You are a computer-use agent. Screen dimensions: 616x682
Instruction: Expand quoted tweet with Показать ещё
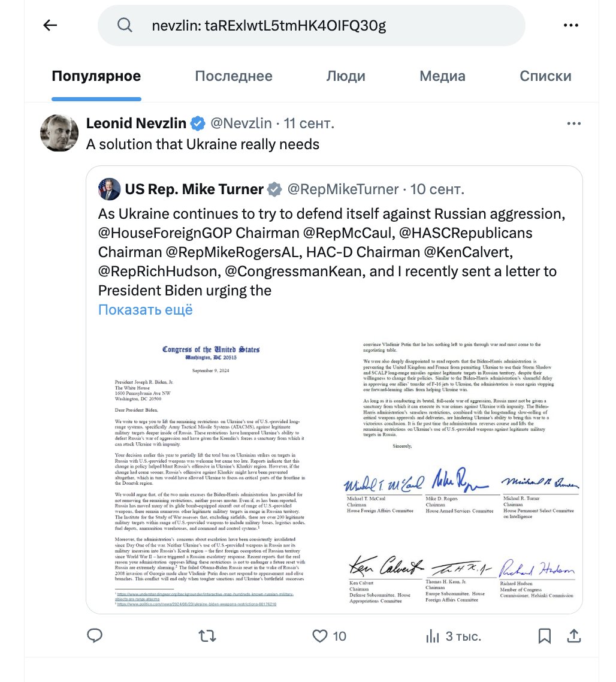coord(145,310)
